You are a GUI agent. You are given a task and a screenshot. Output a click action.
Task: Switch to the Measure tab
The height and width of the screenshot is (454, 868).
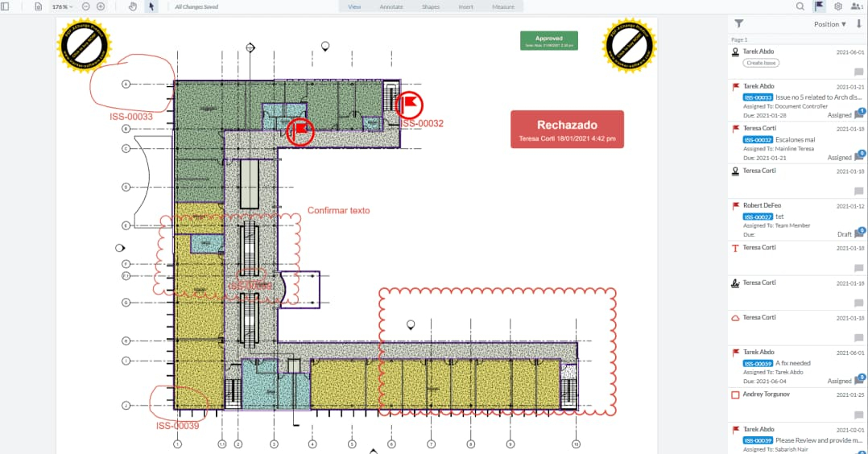point(503,6)
